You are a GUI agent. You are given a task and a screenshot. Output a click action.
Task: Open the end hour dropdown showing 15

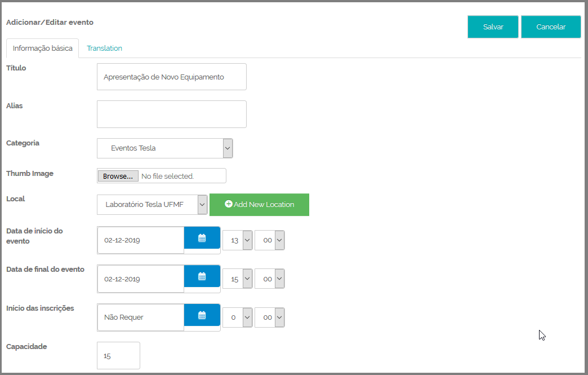coord(237,279)
